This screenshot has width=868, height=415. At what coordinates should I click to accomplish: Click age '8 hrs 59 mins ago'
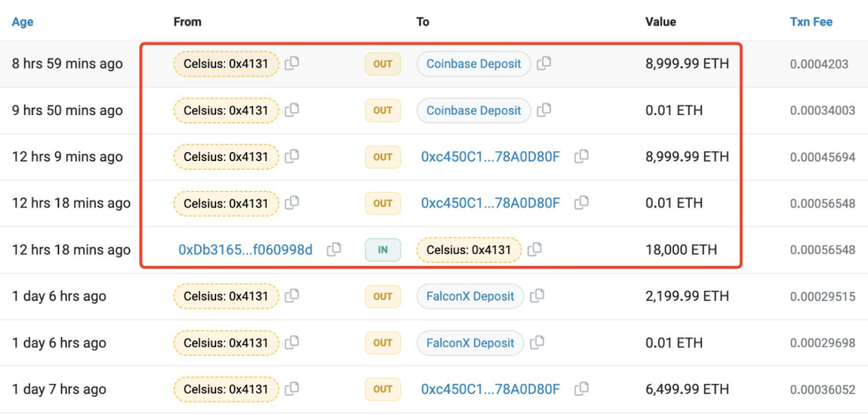point(67,64)
